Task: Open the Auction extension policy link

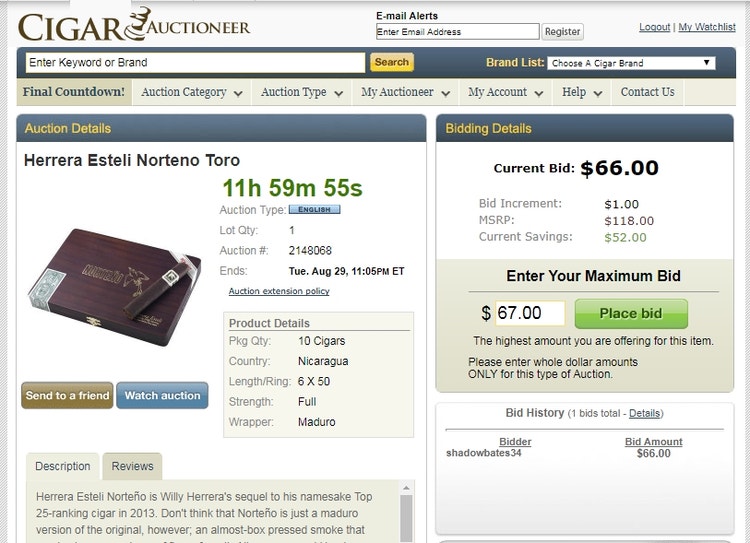Action: coord(279,291)
